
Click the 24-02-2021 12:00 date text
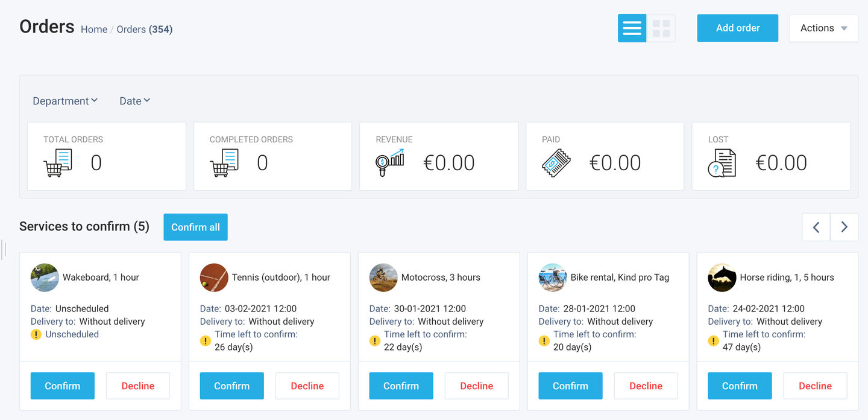click(x=769, y=308)
